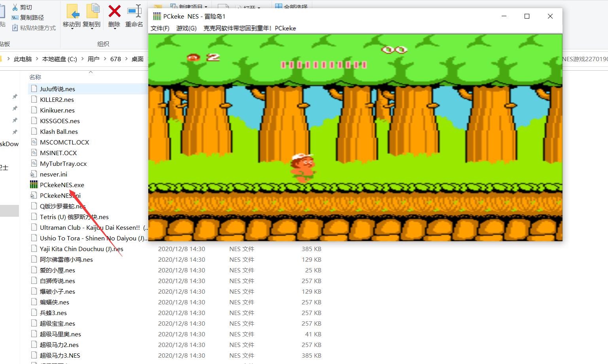Viewport: 608px width, 364px height.
Task: Select the file named 兵蜂3.nes
Action: pyautogui.click(x=53, y=313)
